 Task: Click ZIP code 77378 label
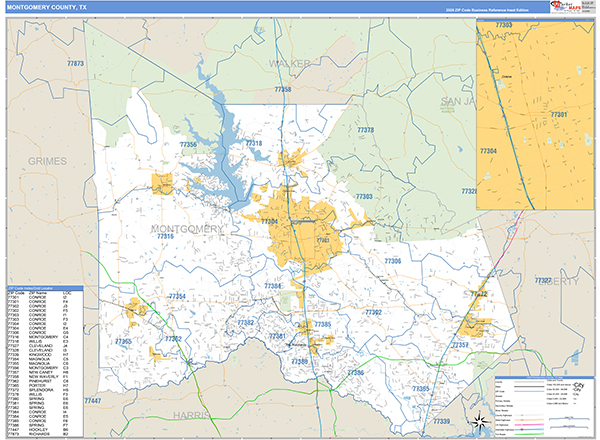(x=367, y=130)
